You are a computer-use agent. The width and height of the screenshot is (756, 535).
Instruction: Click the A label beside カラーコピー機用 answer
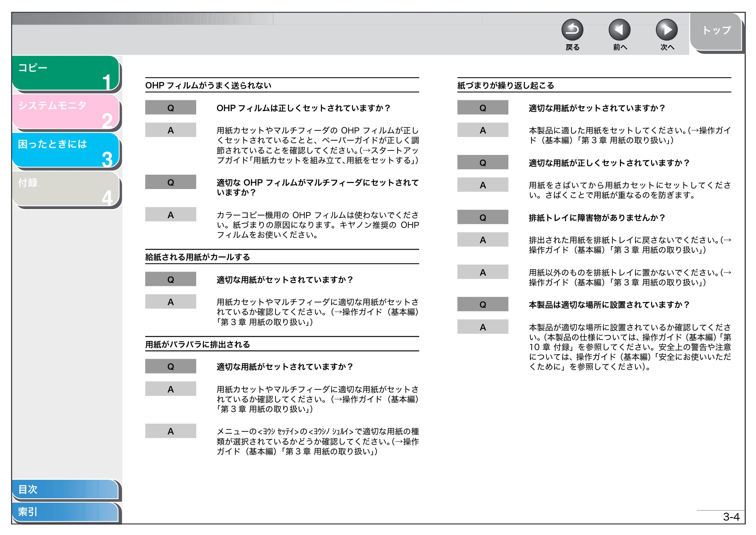(x=170, y=215)
